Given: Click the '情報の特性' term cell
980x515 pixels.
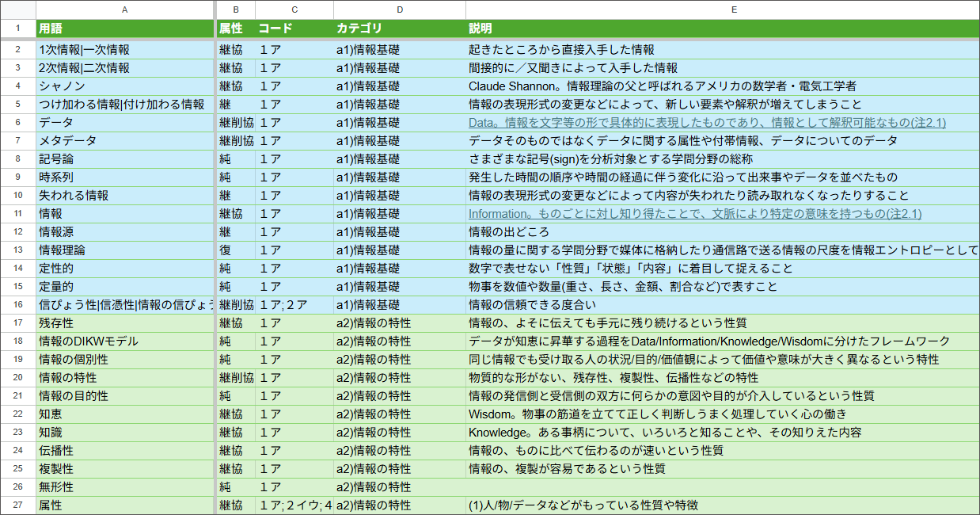Looking at the screenshot, I should 125,378.
